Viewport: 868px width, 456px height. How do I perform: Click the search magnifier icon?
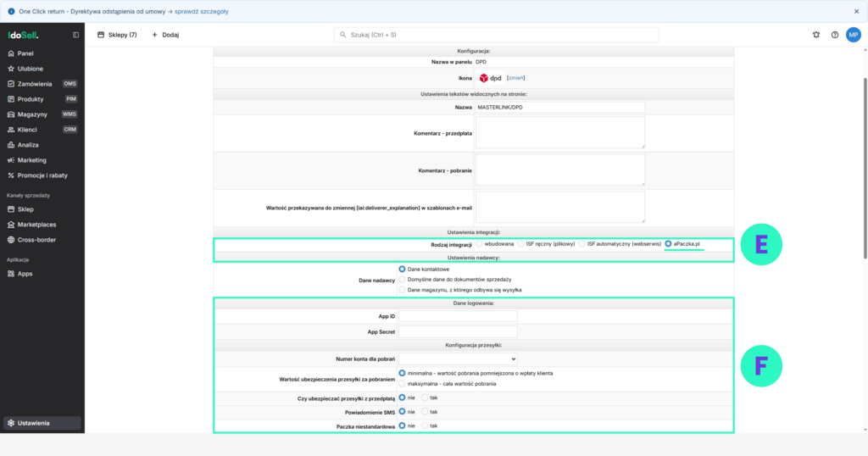pyautogui.click(x=342, y=35)
